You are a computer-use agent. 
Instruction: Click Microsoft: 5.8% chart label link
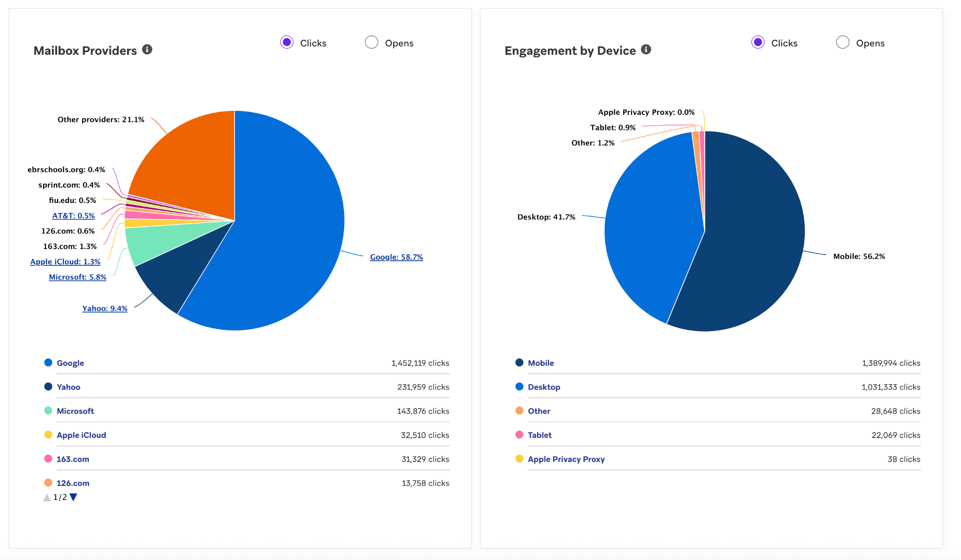(x=77, y=277)
